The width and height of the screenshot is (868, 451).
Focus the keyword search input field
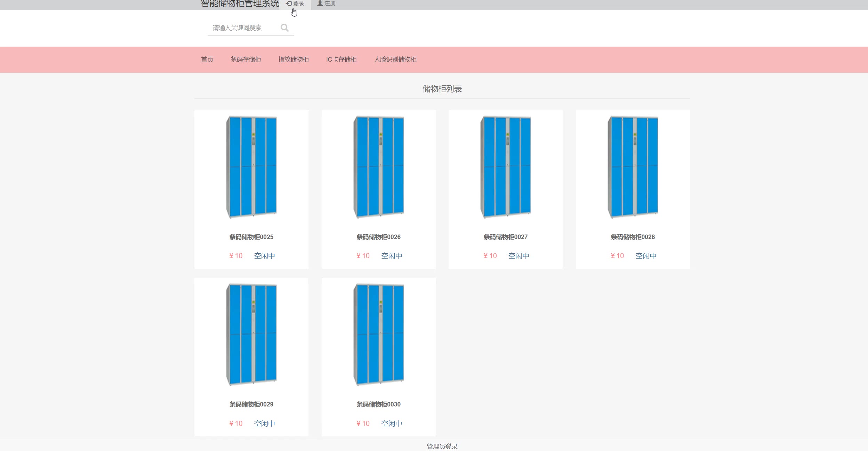[x=243, y=28]
